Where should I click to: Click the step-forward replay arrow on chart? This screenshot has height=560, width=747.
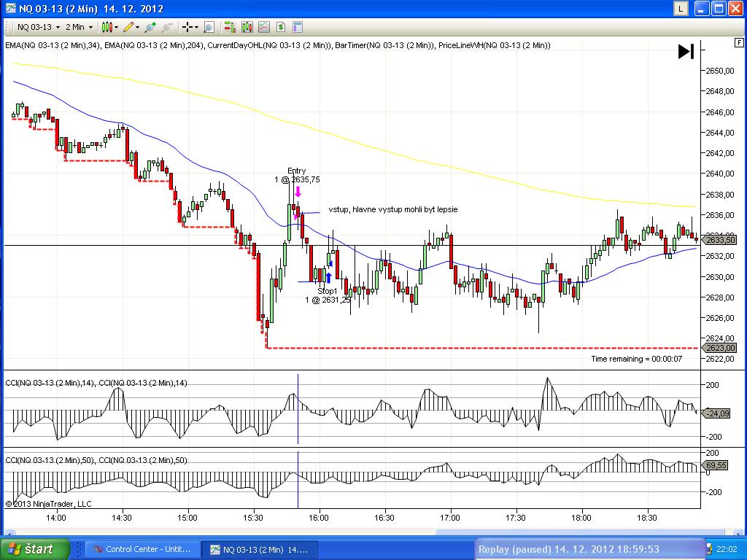coord(686,51)
